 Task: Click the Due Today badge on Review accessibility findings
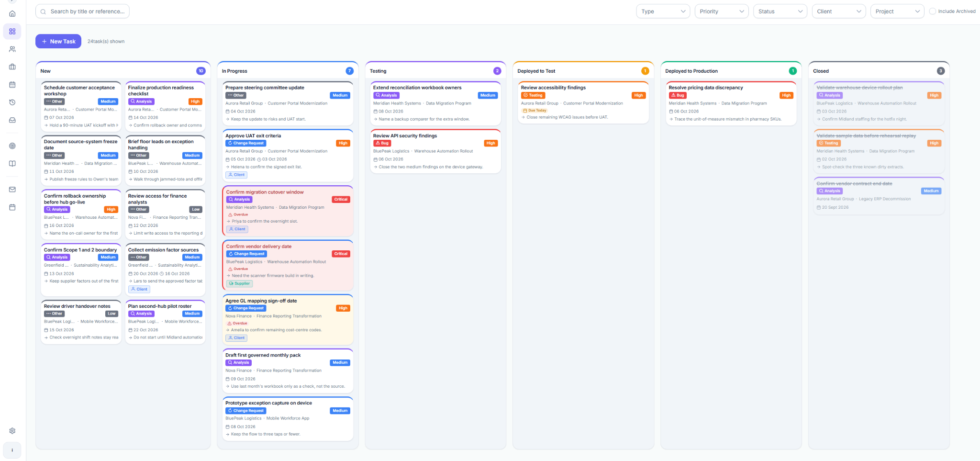[x=535, y=111]
